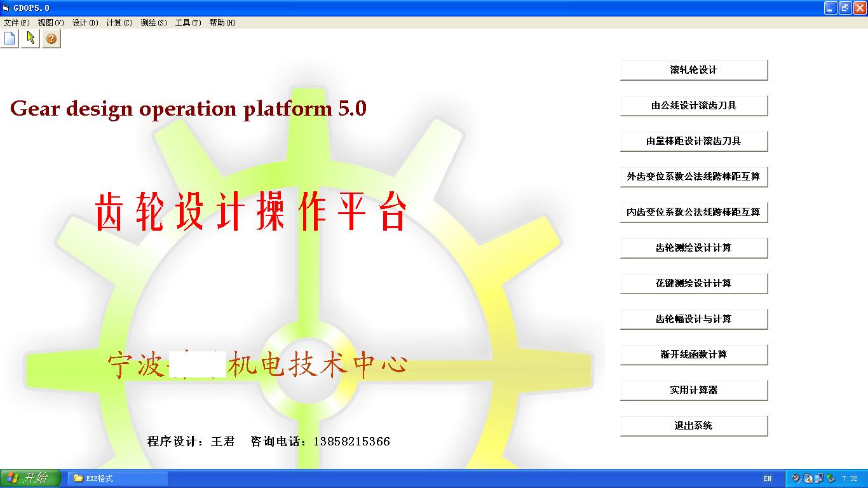Open 由公线设计滚齿刀具 module
The image size is (868, 488).
(694, 105)
